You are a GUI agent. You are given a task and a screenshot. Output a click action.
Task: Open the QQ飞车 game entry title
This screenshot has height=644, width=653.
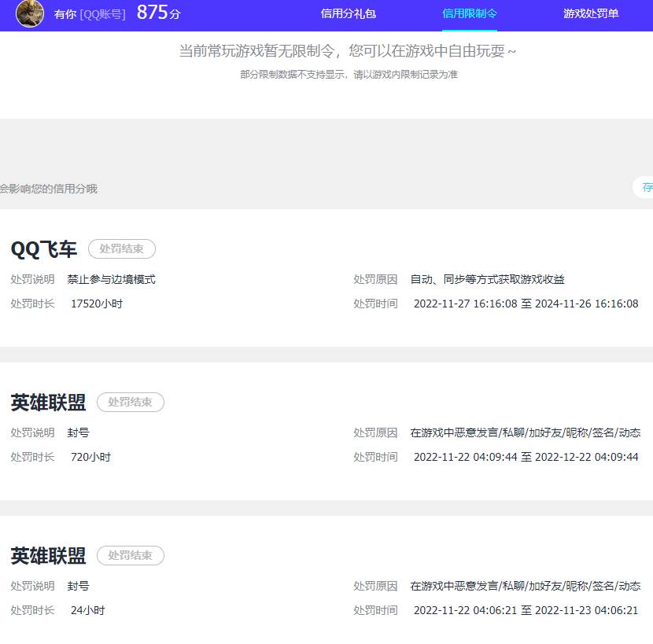point(43,248)
